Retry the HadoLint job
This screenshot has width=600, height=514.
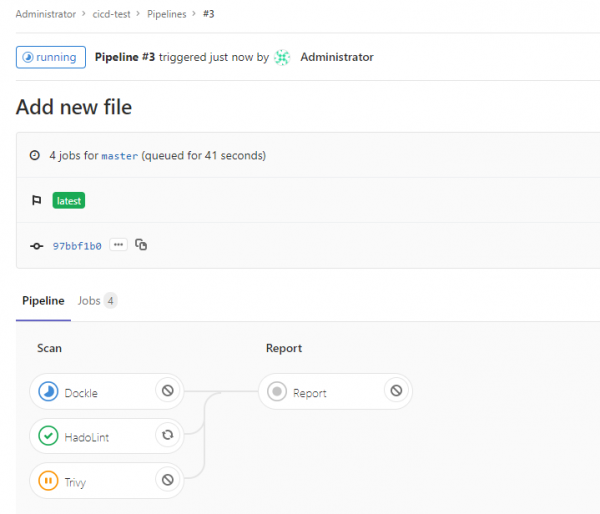(x=167, y=435)
